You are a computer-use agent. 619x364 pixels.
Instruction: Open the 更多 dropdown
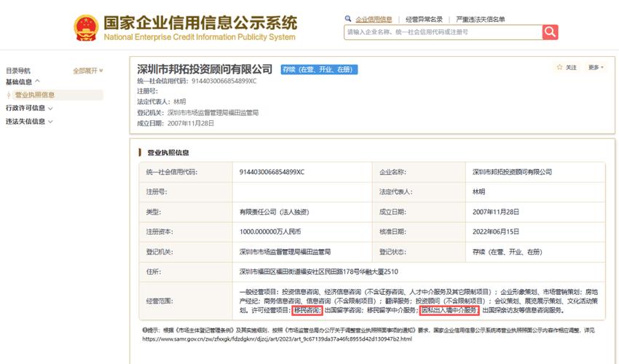(x=596, y=68)
